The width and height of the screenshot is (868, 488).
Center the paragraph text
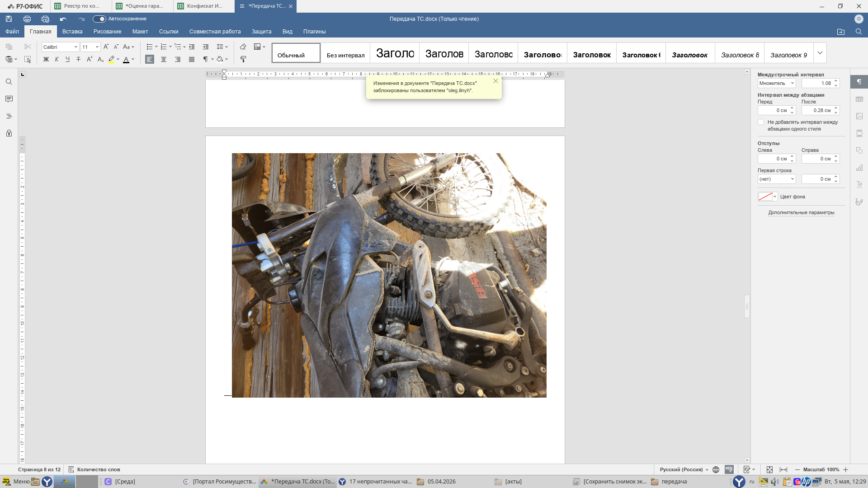tap(164, 59)
